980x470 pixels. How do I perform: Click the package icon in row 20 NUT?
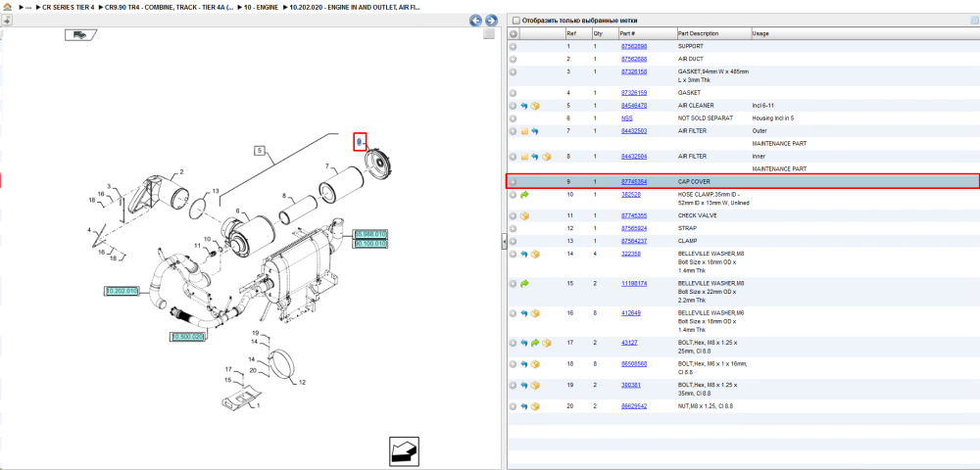pos(535,406)
